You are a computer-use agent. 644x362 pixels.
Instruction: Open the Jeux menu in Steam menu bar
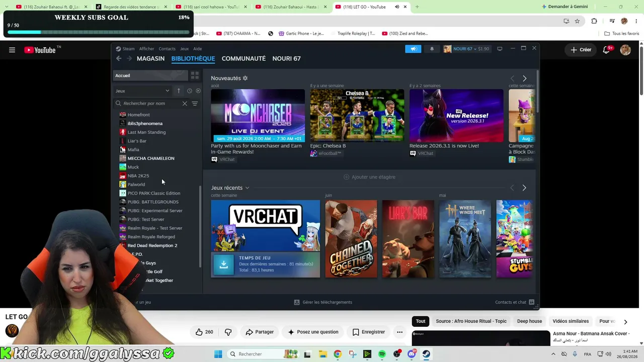[185, 49]
